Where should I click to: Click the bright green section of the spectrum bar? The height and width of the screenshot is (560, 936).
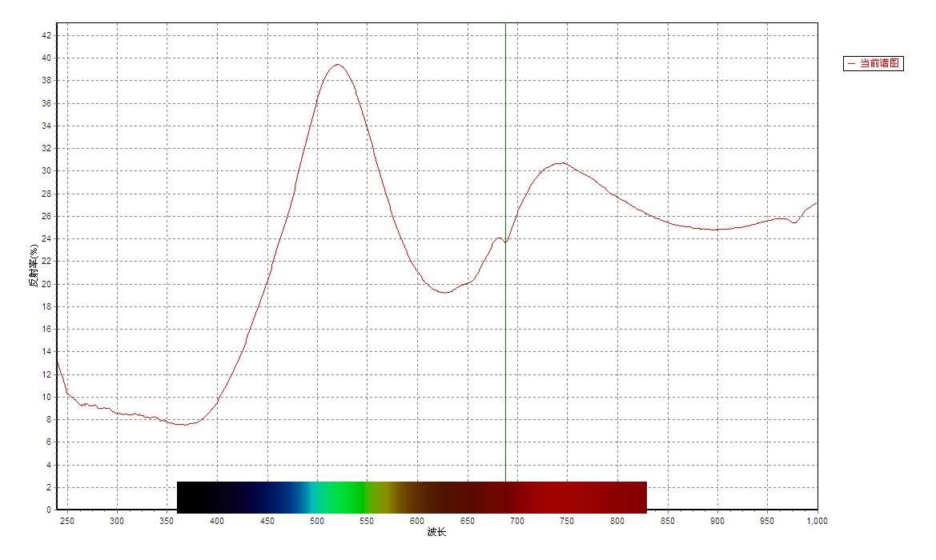pyautogui.click(x=340, y=497)
